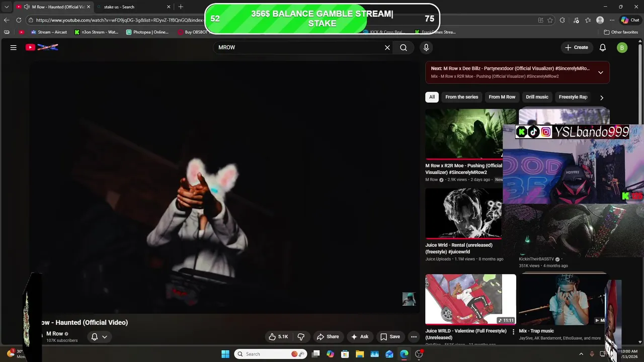644x362 pixels.
Task: Go to YouTube home via logo
Action: [x=42, y=47]
